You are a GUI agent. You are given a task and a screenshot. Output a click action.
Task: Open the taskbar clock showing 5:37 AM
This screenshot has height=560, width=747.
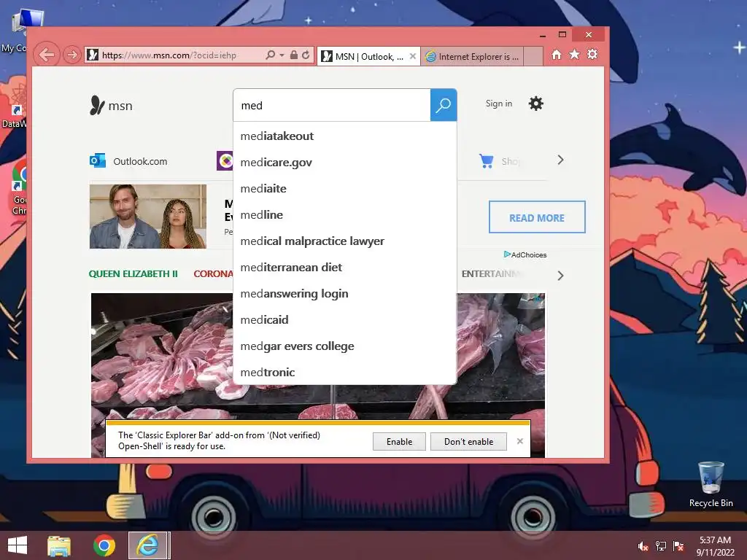point(715,546)
